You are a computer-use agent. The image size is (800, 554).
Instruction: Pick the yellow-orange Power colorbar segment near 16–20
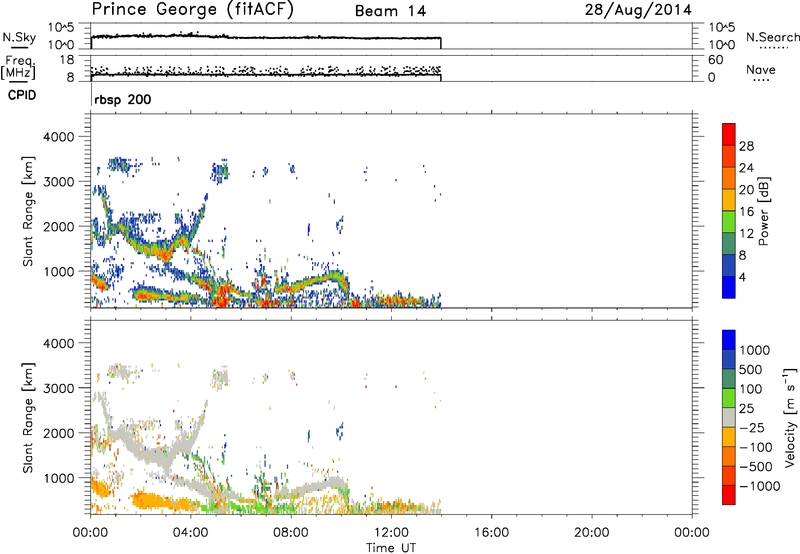click(x=729, y=199)
